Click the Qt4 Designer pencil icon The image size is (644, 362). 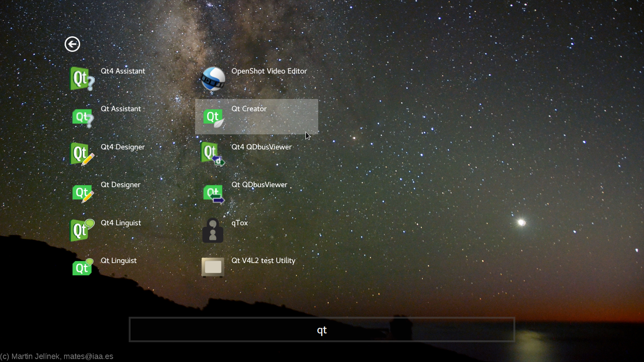coord(83,155)
